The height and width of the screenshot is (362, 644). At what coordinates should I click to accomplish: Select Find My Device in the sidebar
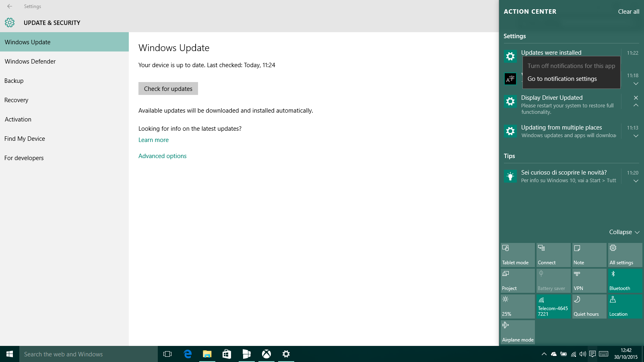64,138
